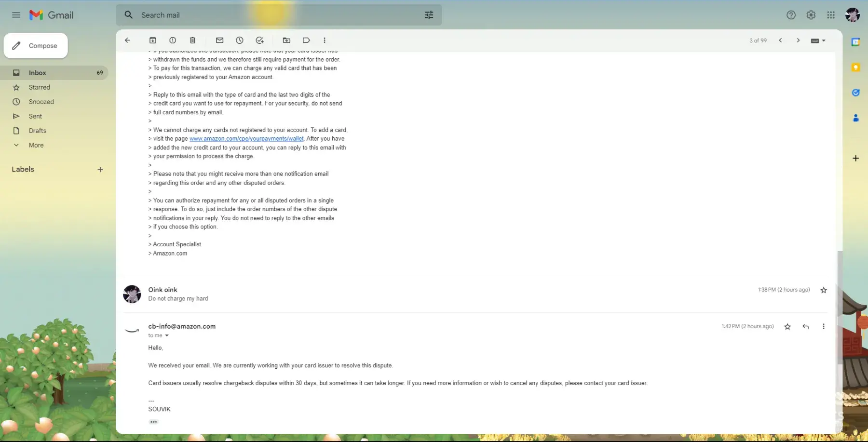
Task: Add conversation to Tasks
Action: pos(259,40)
